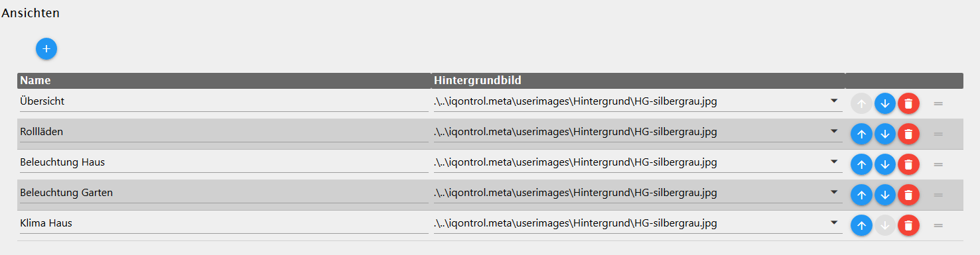Move Klima Haus row up
This screenshot has width=980, height=255.
(861, 225)
